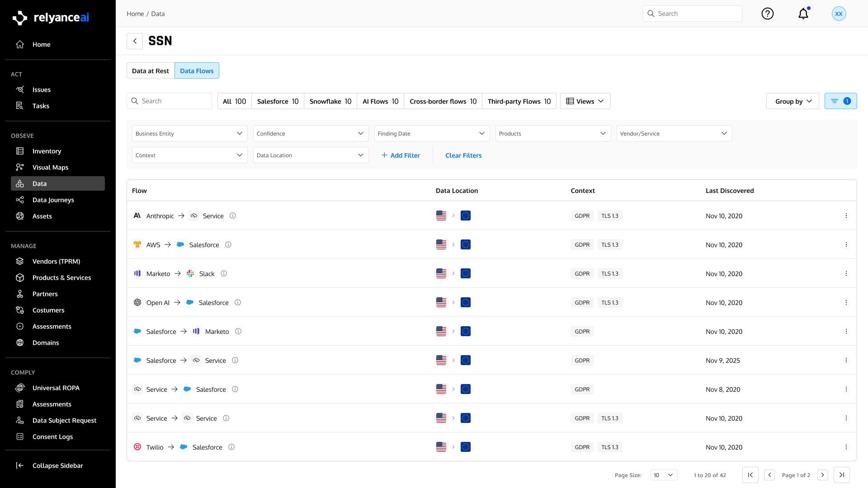Viewport: 868px width, 488px height.
Task: Go to last page of results
Action: pyautogui.click(x=841, y=475)
